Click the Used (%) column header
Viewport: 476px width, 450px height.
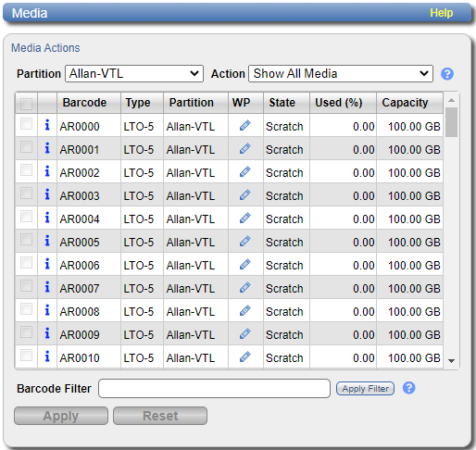coord(339,103)
